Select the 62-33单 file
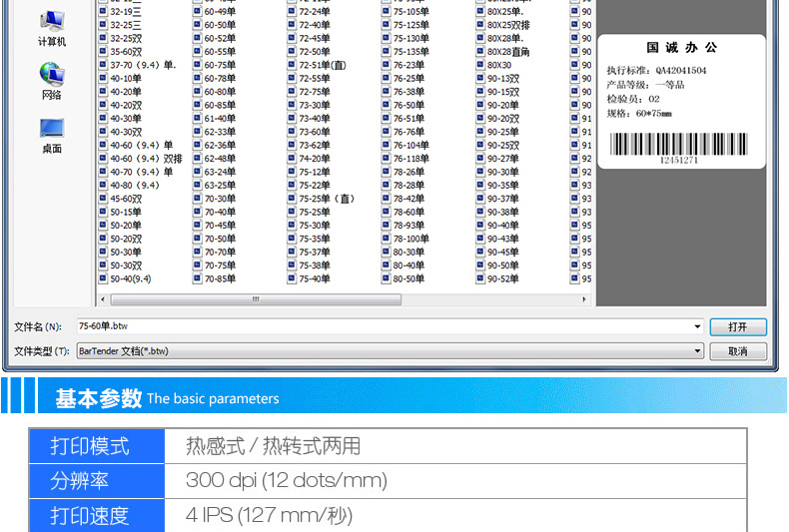 point(220,131)
